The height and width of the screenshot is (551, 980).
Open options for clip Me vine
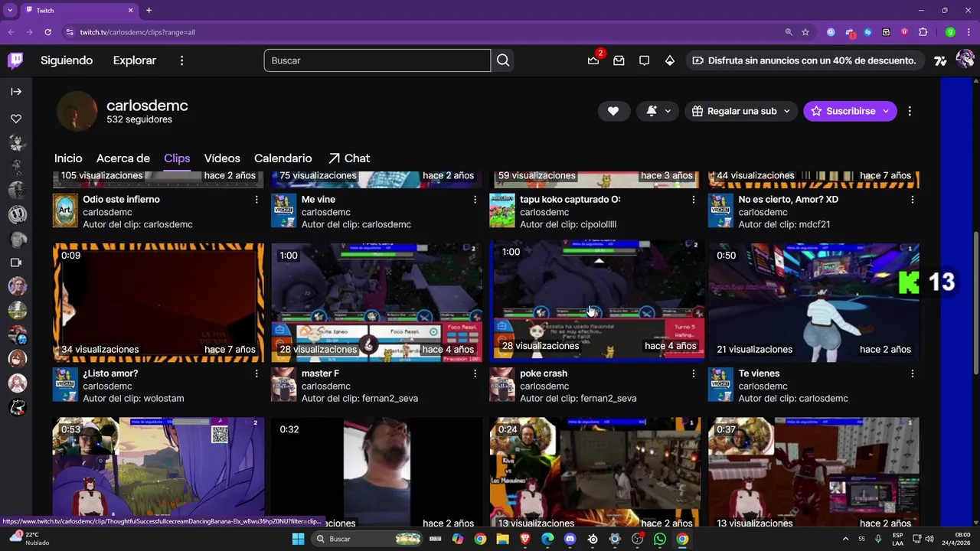[x=475, y=200]
